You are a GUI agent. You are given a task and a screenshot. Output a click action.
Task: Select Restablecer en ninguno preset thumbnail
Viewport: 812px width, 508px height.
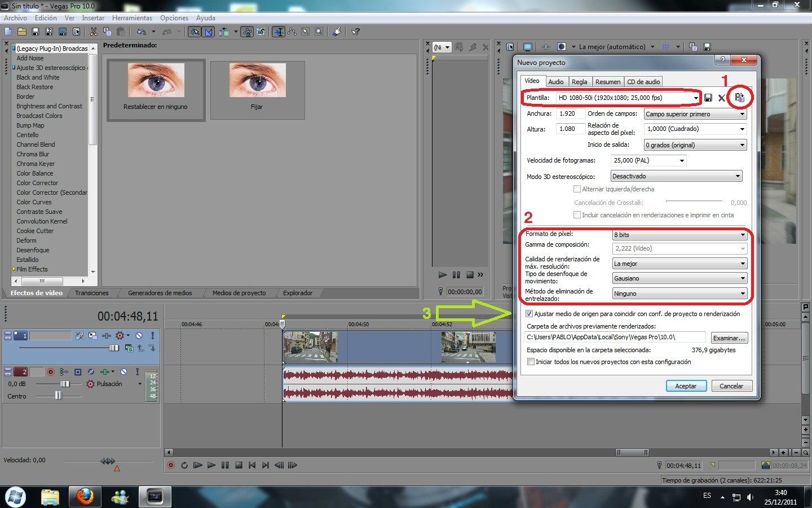(156, 90)
